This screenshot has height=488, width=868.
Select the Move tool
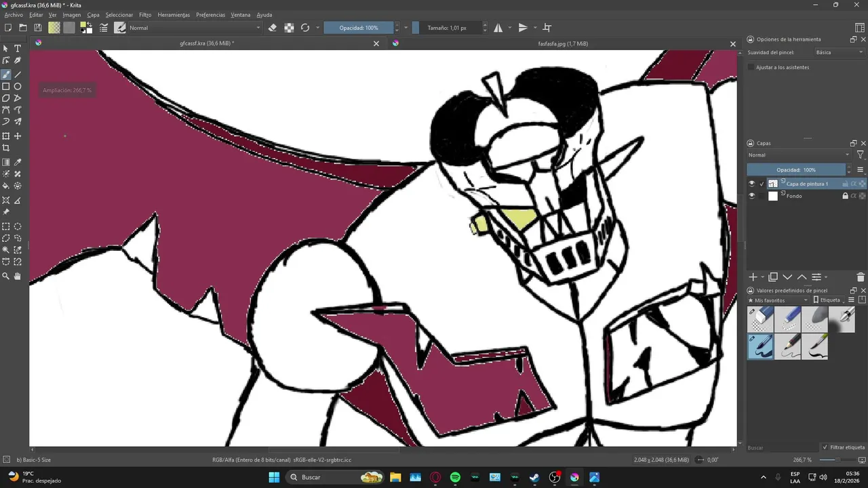pyautogui.click(x=18, y=136)
